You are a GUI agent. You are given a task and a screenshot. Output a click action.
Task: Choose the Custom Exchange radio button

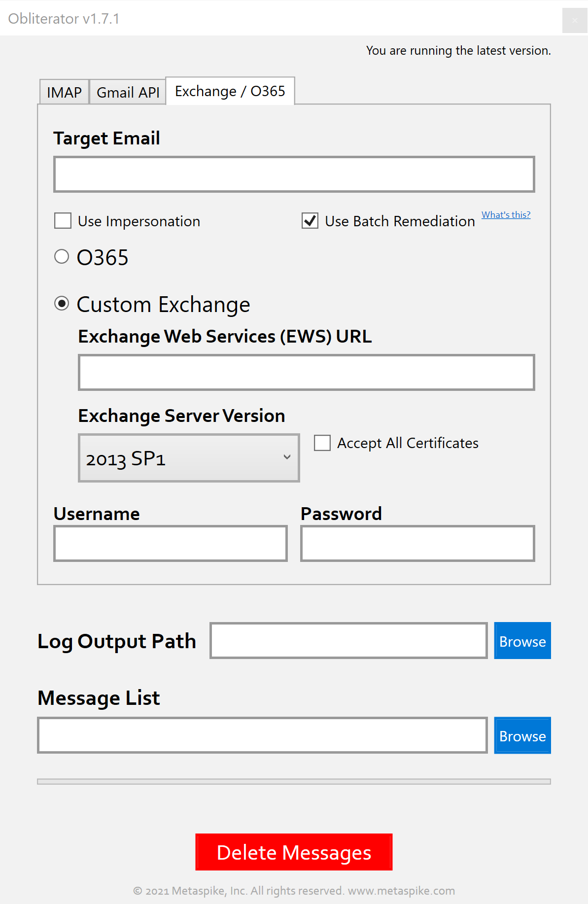62,304
